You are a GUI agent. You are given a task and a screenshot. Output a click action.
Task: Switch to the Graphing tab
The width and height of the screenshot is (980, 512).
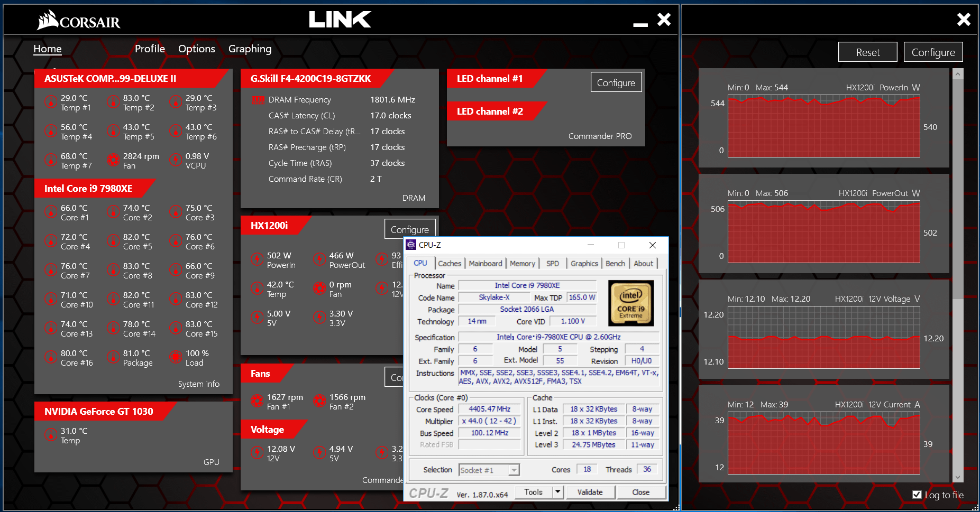click(x=250, y=49)
